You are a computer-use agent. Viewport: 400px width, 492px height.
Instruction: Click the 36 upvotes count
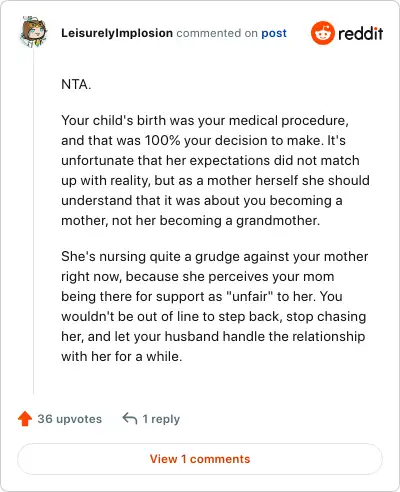point(70,419)
